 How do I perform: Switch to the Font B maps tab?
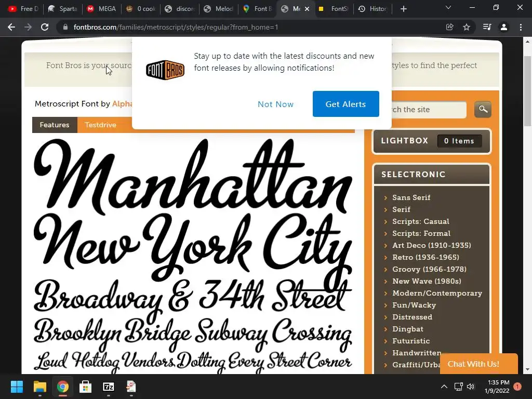pyautogui.click(x=258, y=9)
